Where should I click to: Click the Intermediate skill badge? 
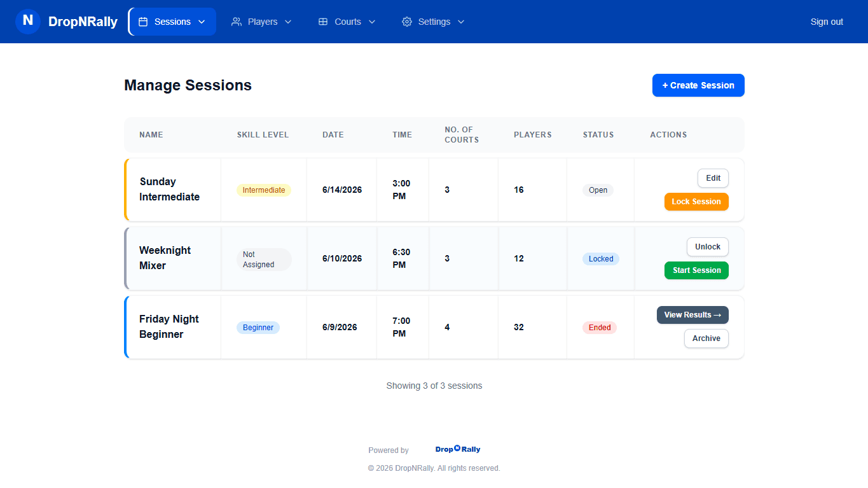pyautogui.click(x=264, y=190)
